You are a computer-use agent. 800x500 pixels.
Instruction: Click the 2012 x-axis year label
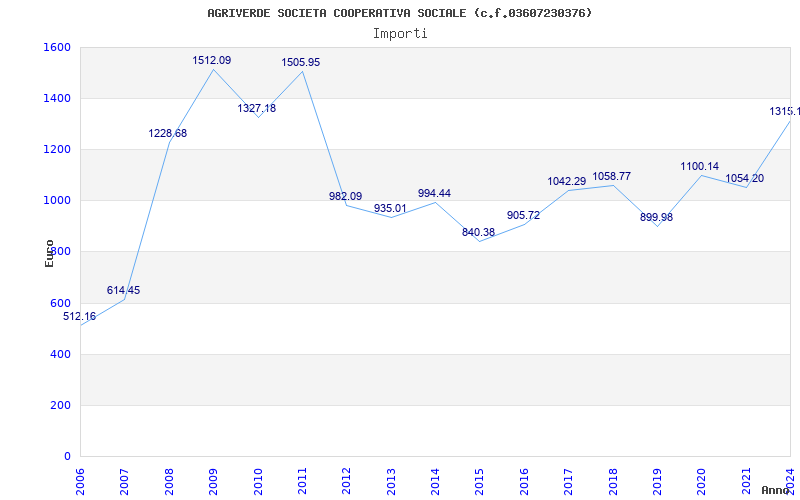pos(346,482)
